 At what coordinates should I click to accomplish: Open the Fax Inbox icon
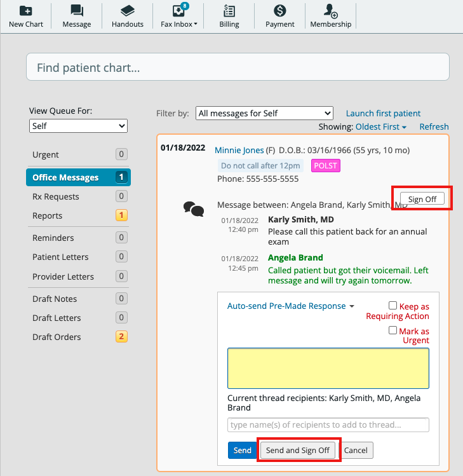point(178,11)
